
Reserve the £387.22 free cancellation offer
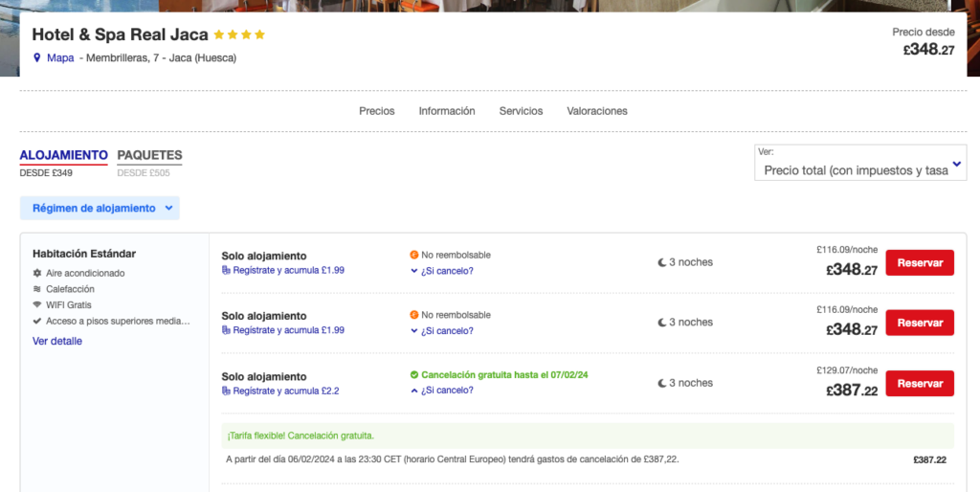point(920,383)
